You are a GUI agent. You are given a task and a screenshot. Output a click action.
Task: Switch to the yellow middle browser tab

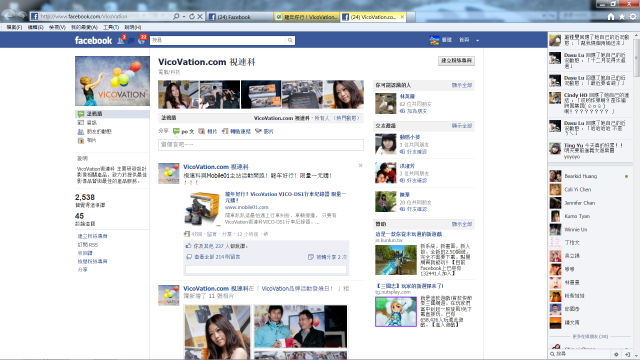tap(307, 17)
